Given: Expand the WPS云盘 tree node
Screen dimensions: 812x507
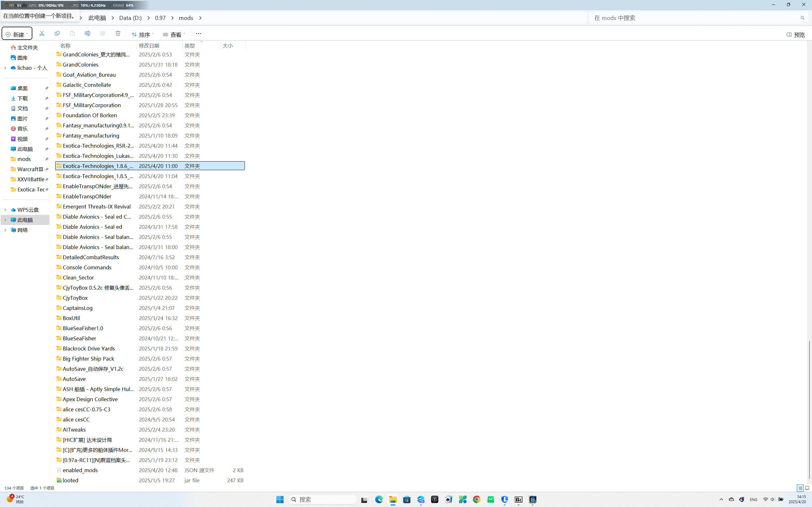Looking at the screenshot, I should [x=5, y=210].
